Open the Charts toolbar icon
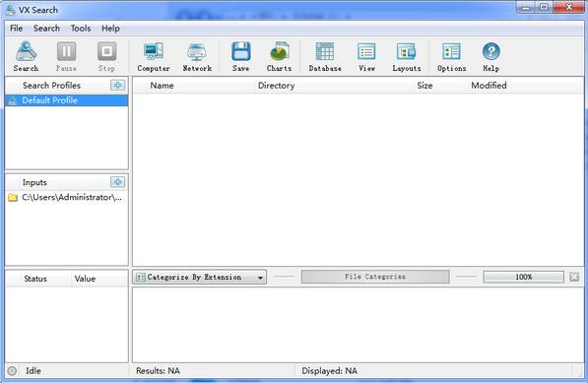588x383 pixels. (279, 56)
